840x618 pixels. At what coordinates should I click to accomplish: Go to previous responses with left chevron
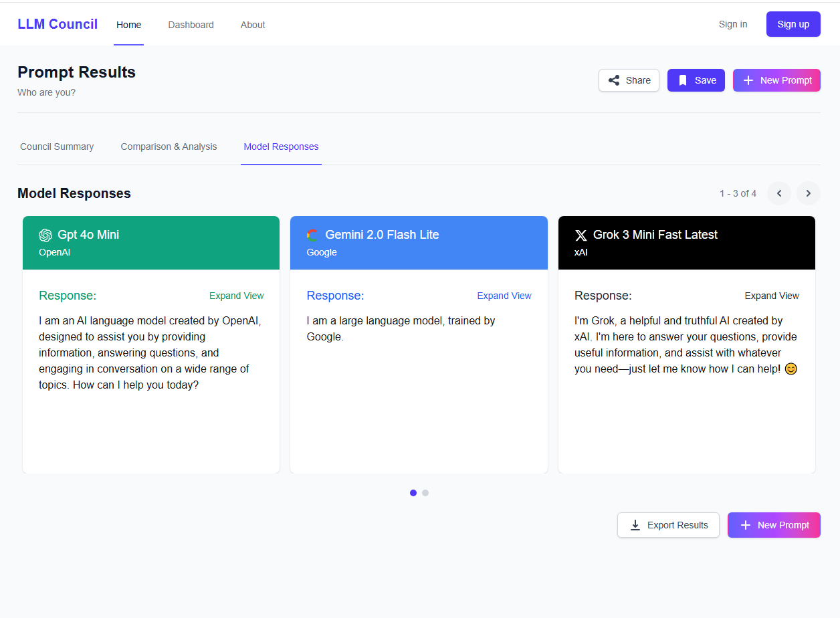click(779, 193)
